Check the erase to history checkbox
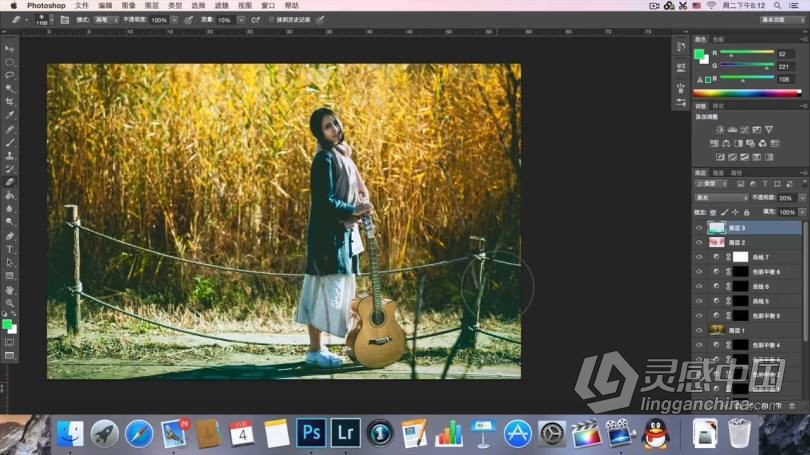 pyautogui.click(x=271, y=20)
